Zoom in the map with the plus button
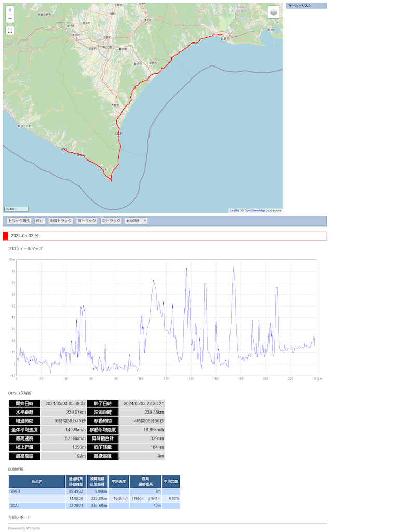The width and height of the screenshot is (405, 532). (10, 10)
